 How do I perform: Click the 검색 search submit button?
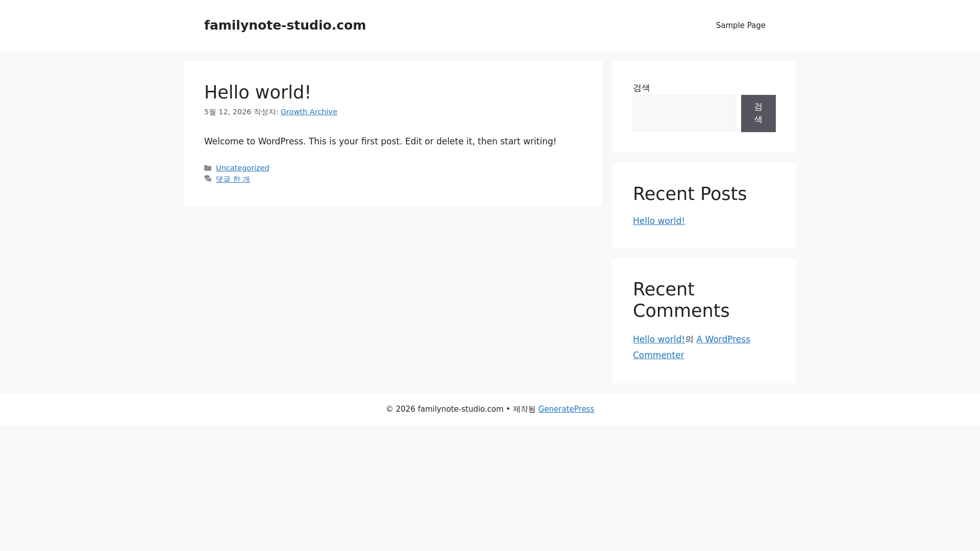[x=758, y=113]
